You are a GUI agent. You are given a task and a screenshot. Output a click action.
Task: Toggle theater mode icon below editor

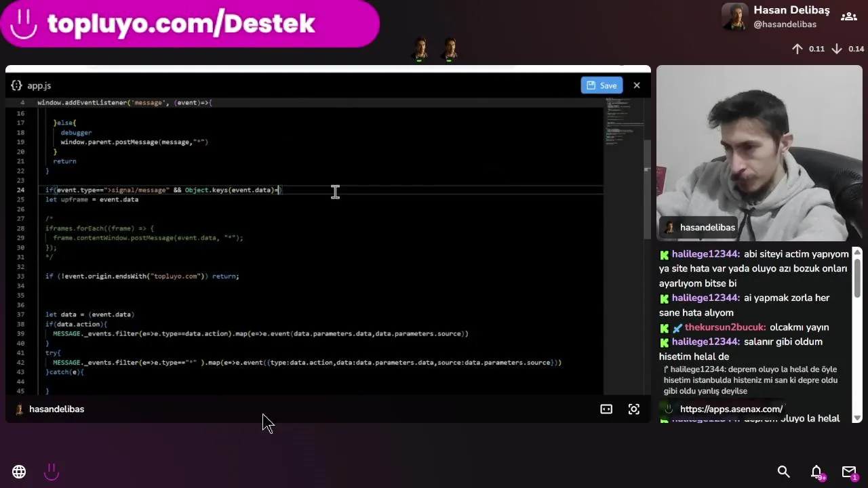click(x=606, y=409)
